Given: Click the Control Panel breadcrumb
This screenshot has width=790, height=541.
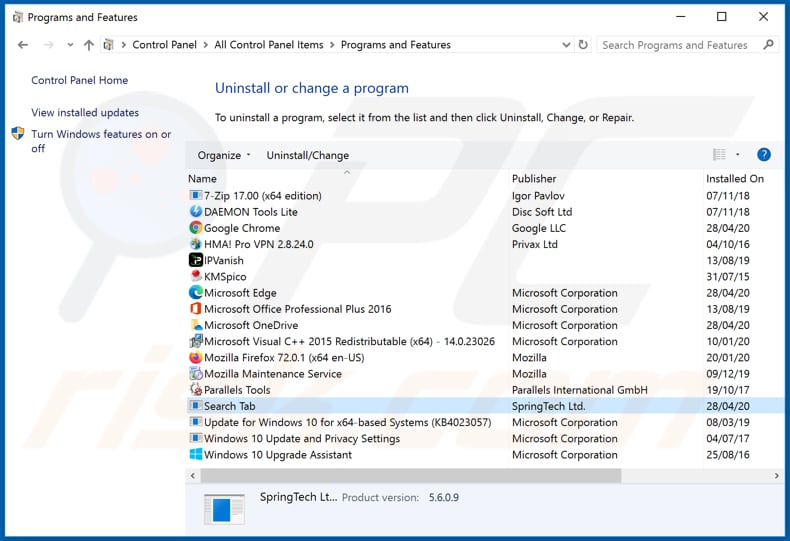Looking at the screenshot, I should point(164,45).
